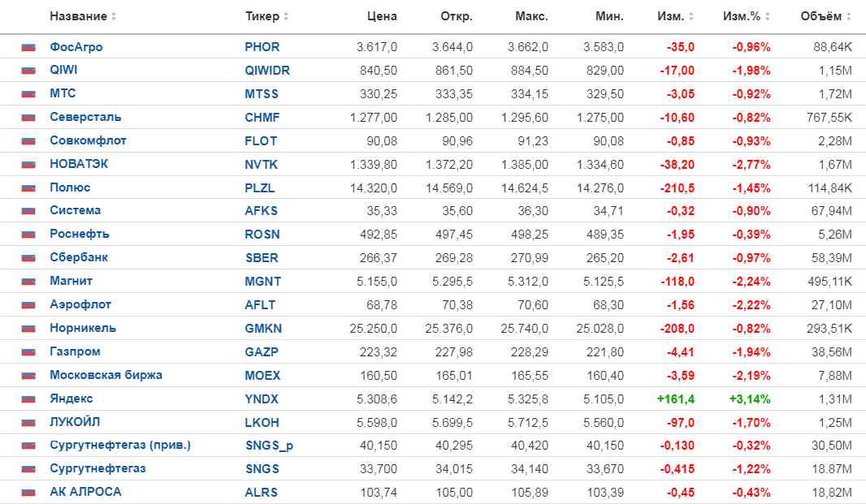Click the flag icon next to Система
866x504 pixels.
[28, 211]
